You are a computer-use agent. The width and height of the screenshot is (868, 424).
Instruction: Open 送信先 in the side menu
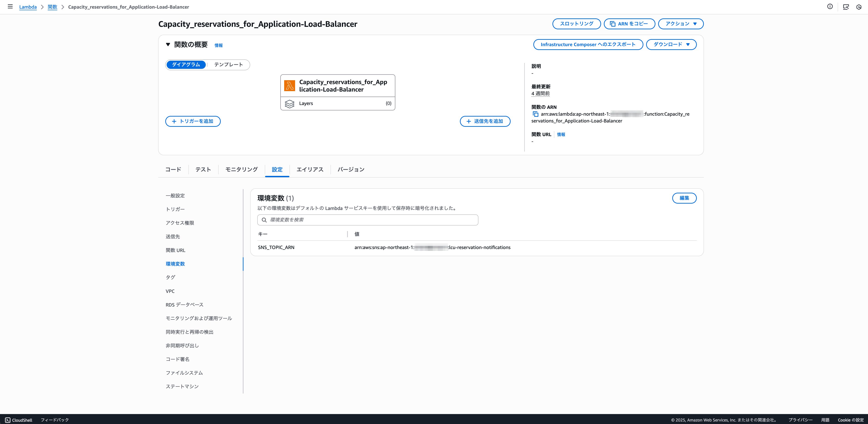pyautogui.click(x=173, y=236)
